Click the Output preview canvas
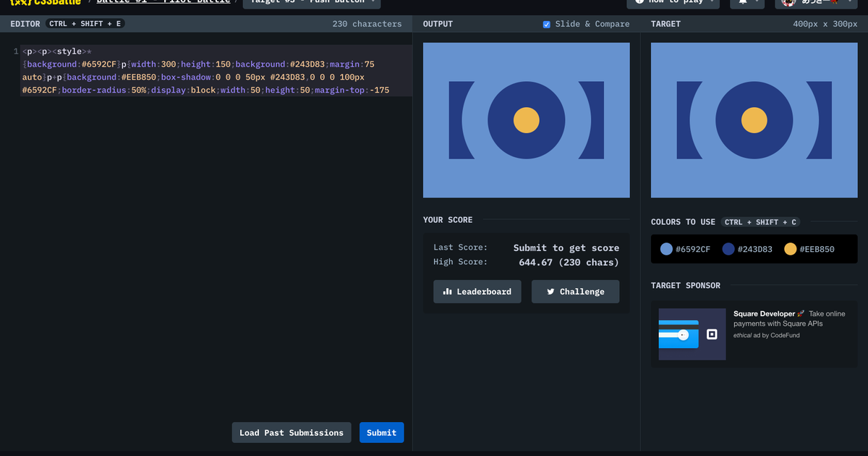Image resolution: width=868 pixels, height=456 pixels. pyautogui.click(x=526, y=120)
